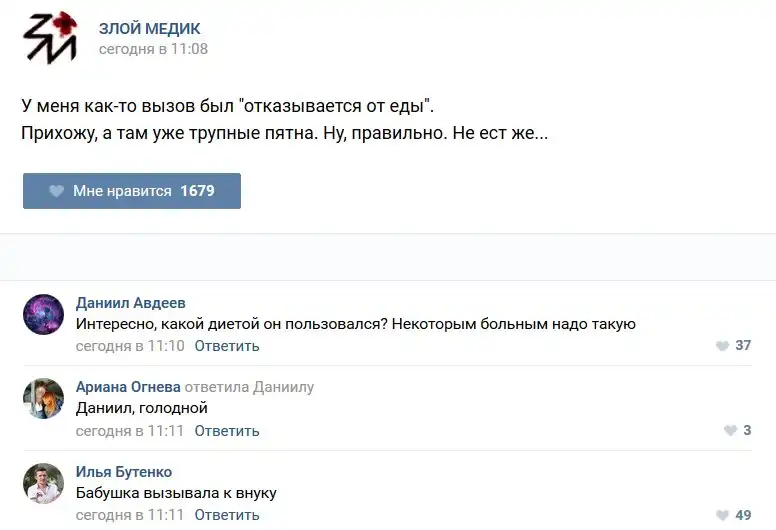
Task: Like Даниил Авдеев's comment via heart icon
Action: click(x=722, y=346)
